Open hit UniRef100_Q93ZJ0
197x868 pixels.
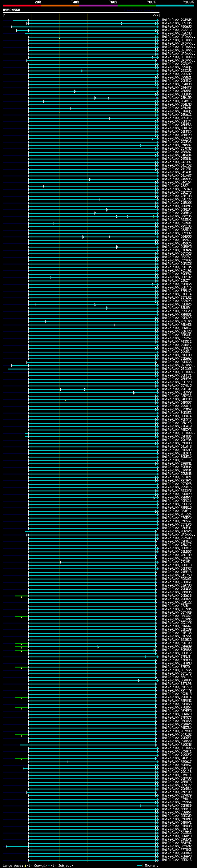[177, 30]
